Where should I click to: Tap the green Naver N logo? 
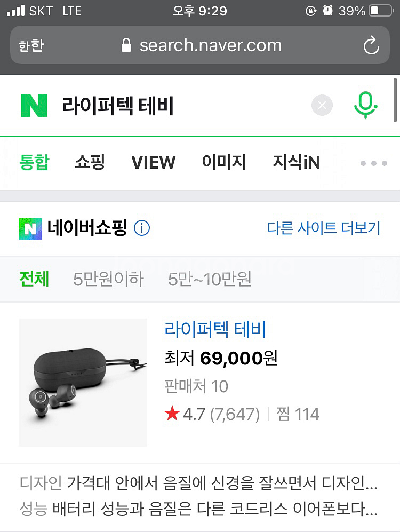pyautogui.click(x=34, y=106)
